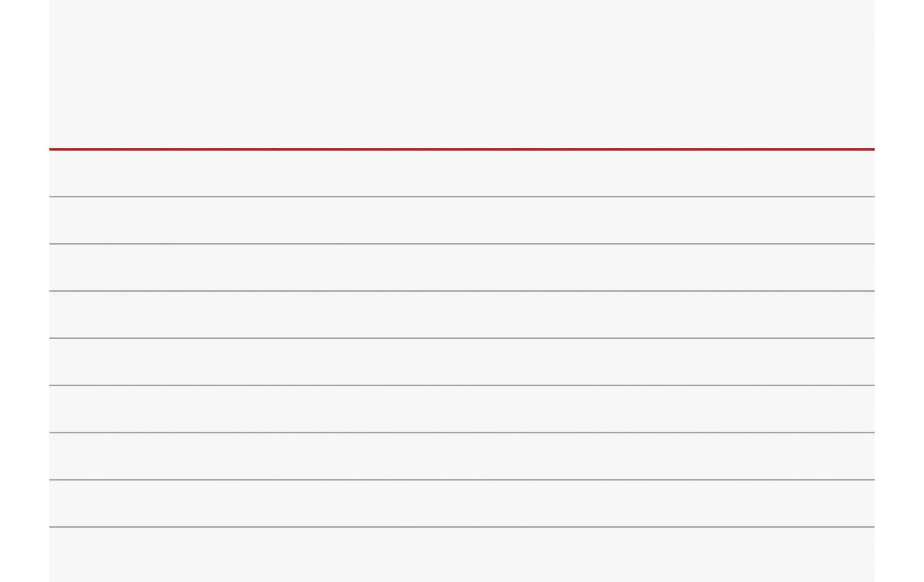Click the row between fifth and sixth gray lines

click(x=461, y=409)
